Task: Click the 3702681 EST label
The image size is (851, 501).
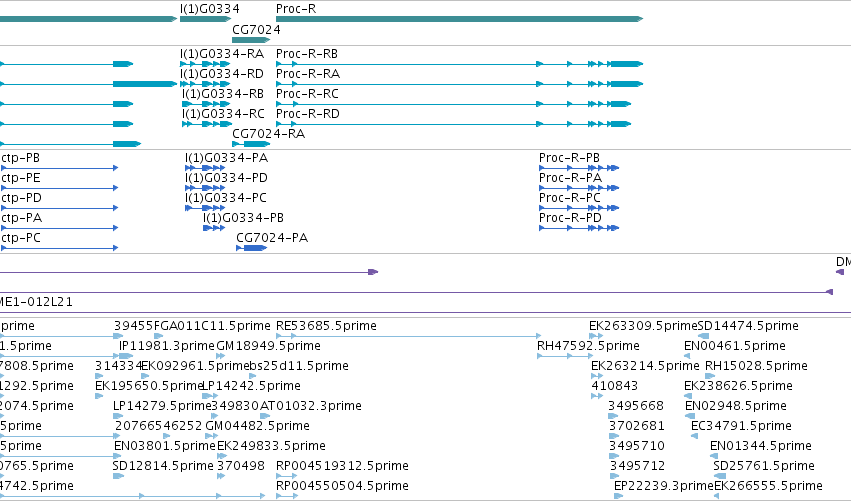Action: click(637, 426)
